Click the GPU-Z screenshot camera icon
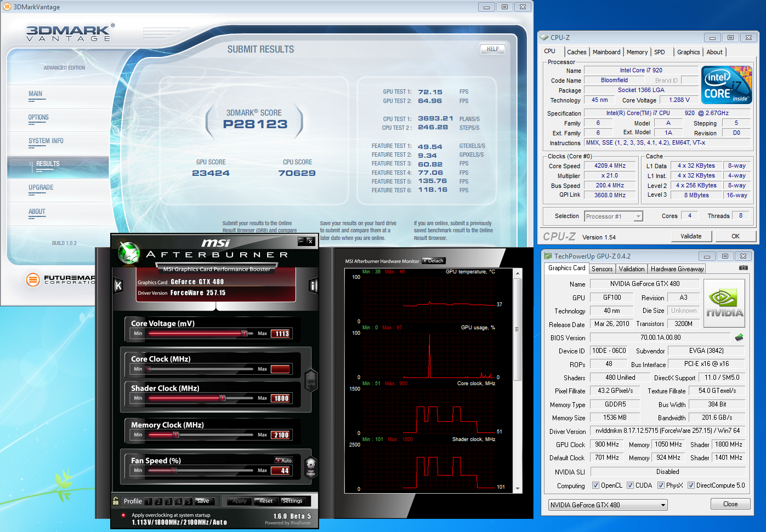 coord(743,268)
